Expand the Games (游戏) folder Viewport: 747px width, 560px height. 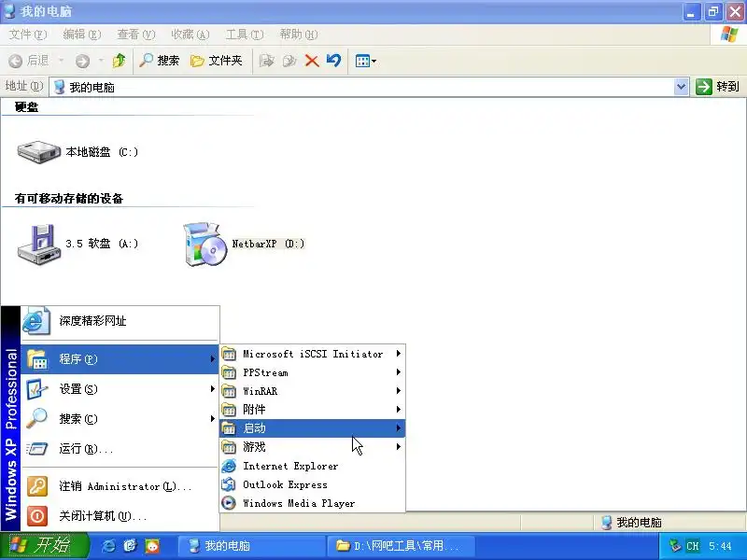pyautogui.click(x=313, y=447)
